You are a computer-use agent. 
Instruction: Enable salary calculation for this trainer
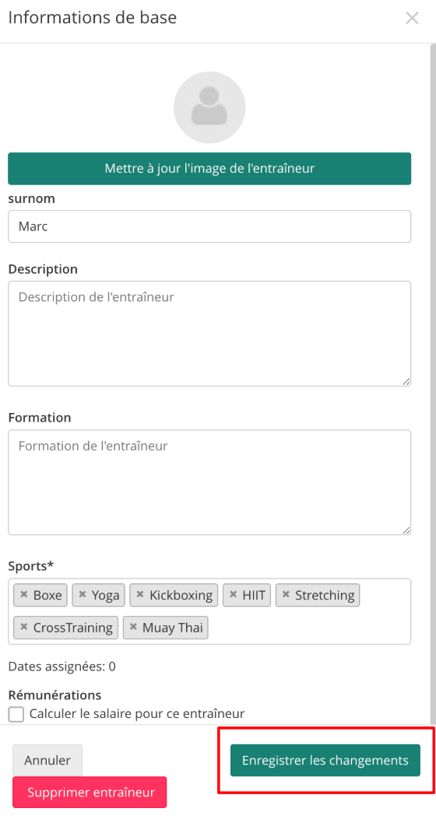click(x=16, y=714)
